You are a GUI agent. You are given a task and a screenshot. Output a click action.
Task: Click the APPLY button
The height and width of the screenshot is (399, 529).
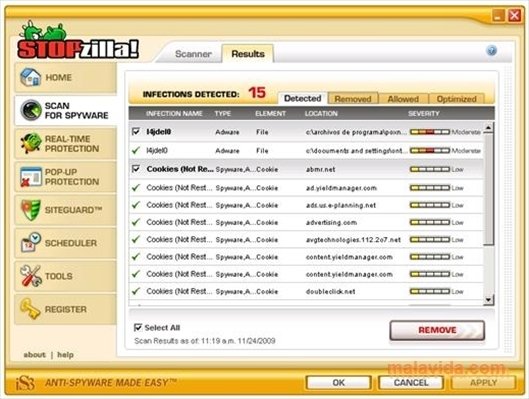coord(483,382)
